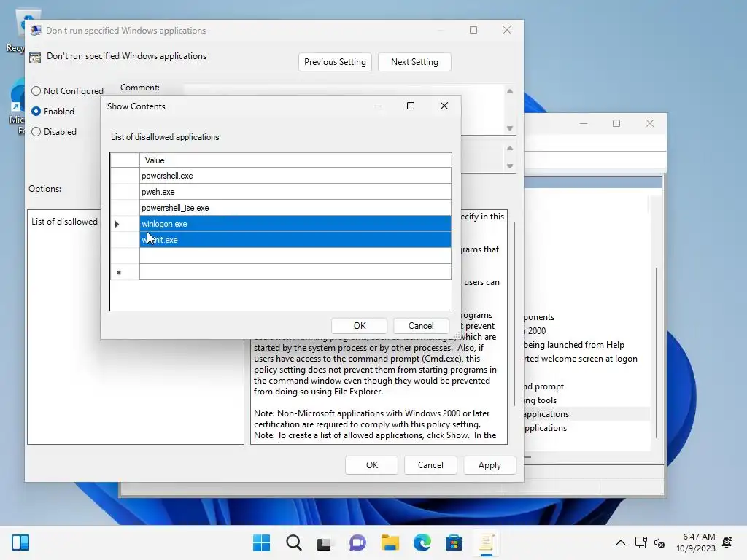Select the wininit.exe entry
The image size is (747, 560).
coord(295,240)
